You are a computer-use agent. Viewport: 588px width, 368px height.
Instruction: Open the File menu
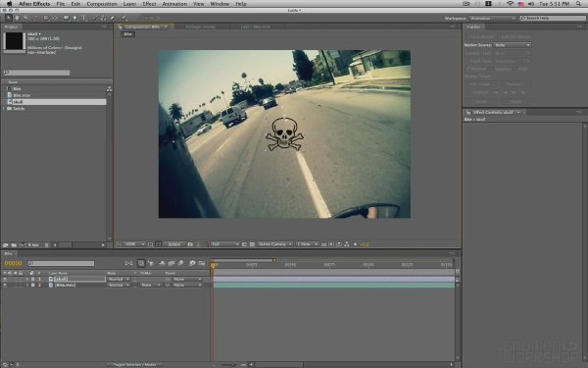coord(61,4)
